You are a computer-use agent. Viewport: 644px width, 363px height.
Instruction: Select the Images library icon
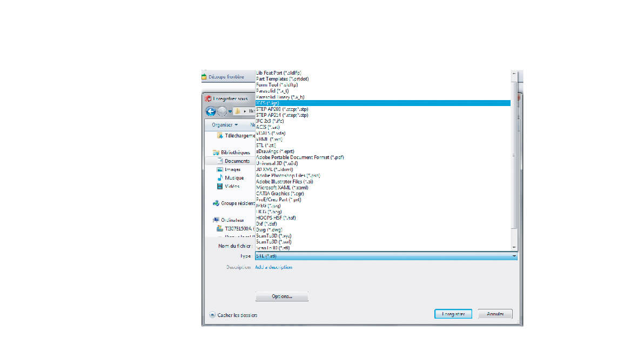tap(220, 169)
